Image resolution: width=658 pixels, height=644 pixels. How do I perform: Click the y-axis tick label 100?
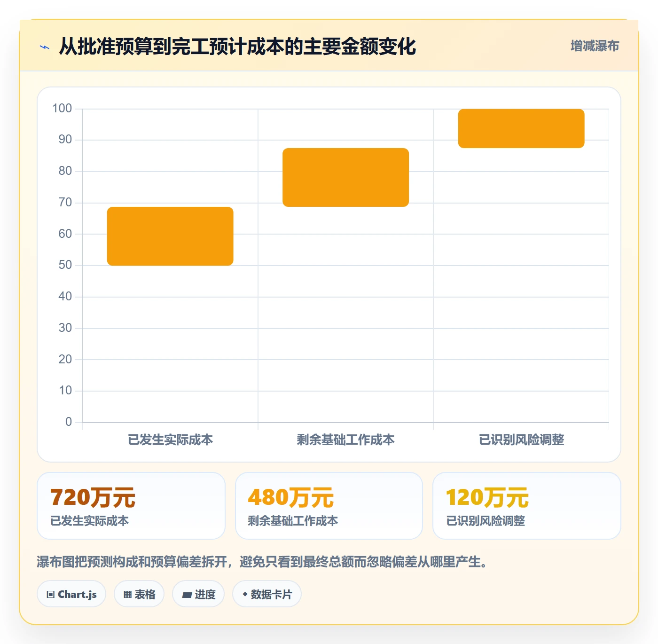(62, 109)
